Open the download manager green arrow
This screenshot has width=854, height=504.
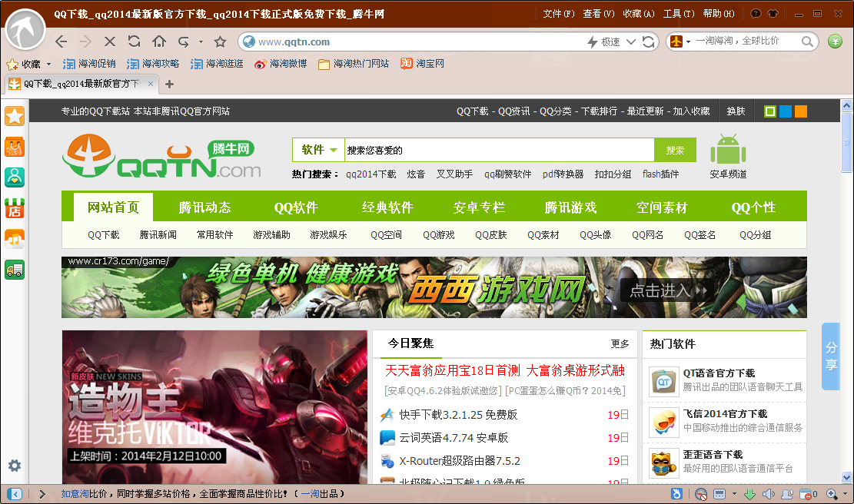[x=749, y=494]
